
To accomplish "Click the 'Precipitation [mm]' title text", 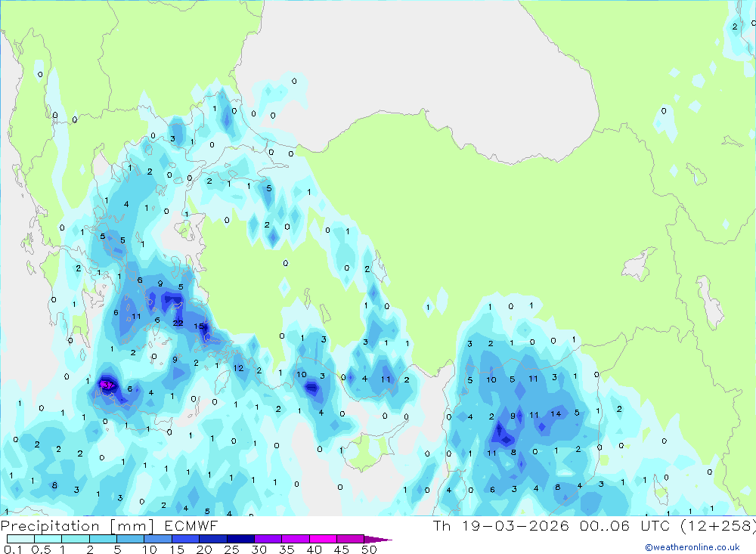I will [78, 526].
